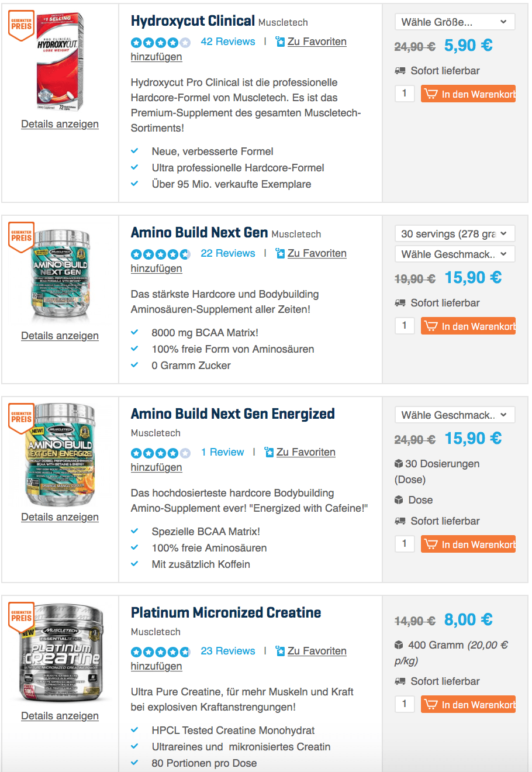Open Platinum Micronized Creatine title link
This screenshot has height=772, width=532.
(226, 613)
